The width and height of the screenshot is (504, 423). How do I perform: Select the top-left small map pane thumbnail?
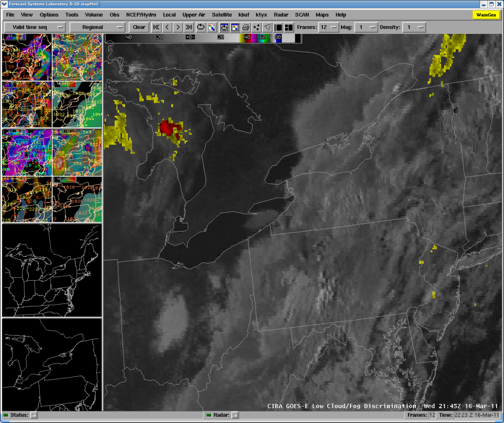coord(27,58)
